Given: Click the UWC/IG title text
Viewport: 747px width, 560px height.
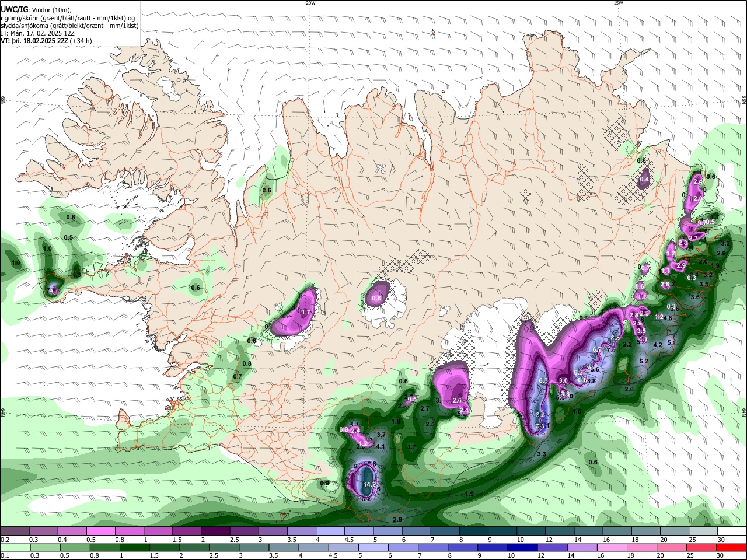Looking at the screenshot, I should pyautogui.click(x=14, y=9).
